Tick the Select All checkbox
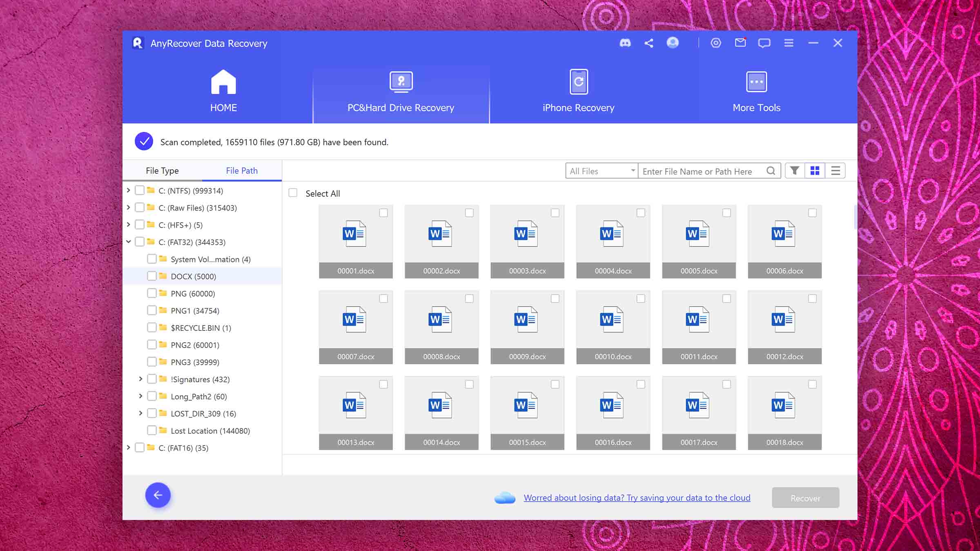The height and width of the screenshot is (551, 980). (x=293, y=193)
